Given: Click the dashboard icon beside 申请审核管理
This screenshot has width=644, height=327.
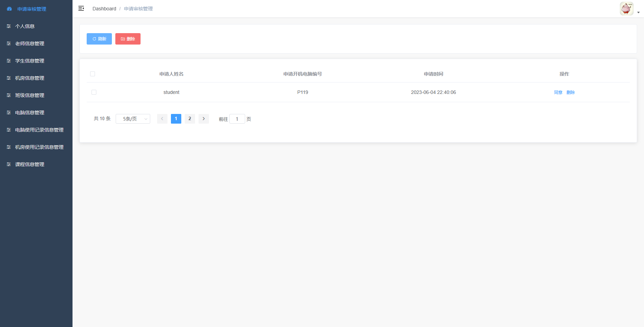Looking at the screenshot, I should tap(9, 9).
